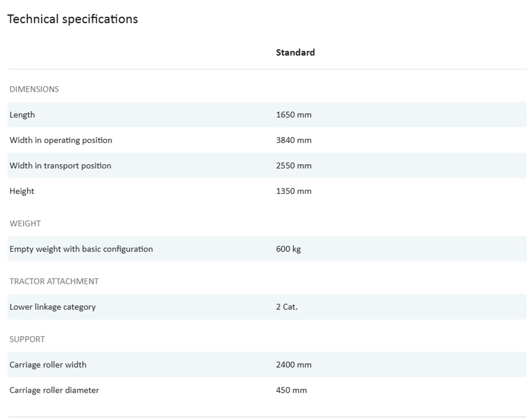
Task: Click the DIMENSIONS section label
Action: (x=34, y=89)
